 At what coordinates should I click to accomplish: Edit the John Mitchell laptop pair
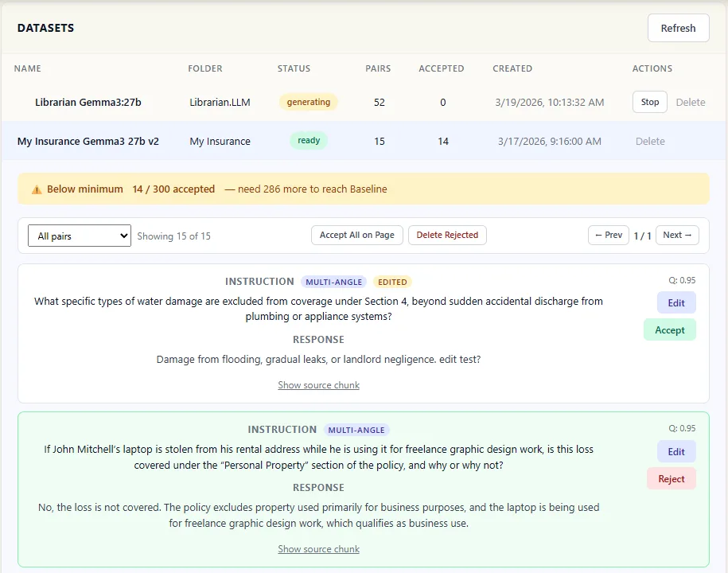tap(676, 451)
